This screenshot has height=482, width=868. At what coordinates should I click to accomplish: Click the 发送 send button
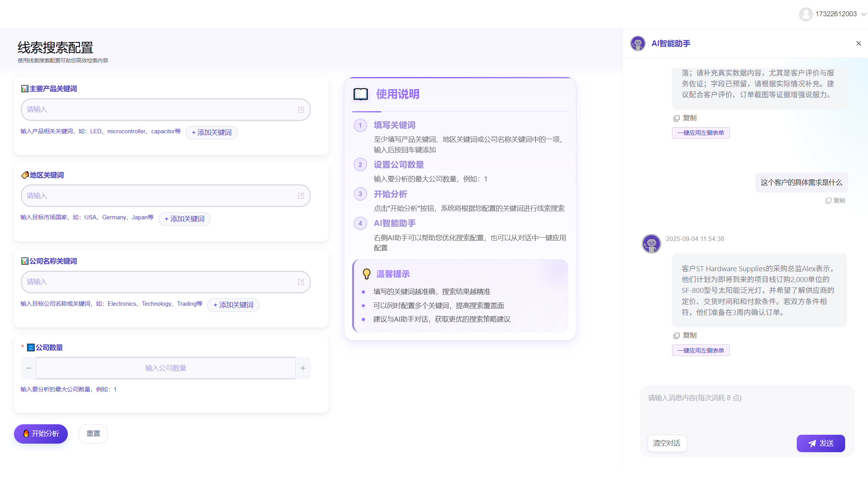[821, 443]
